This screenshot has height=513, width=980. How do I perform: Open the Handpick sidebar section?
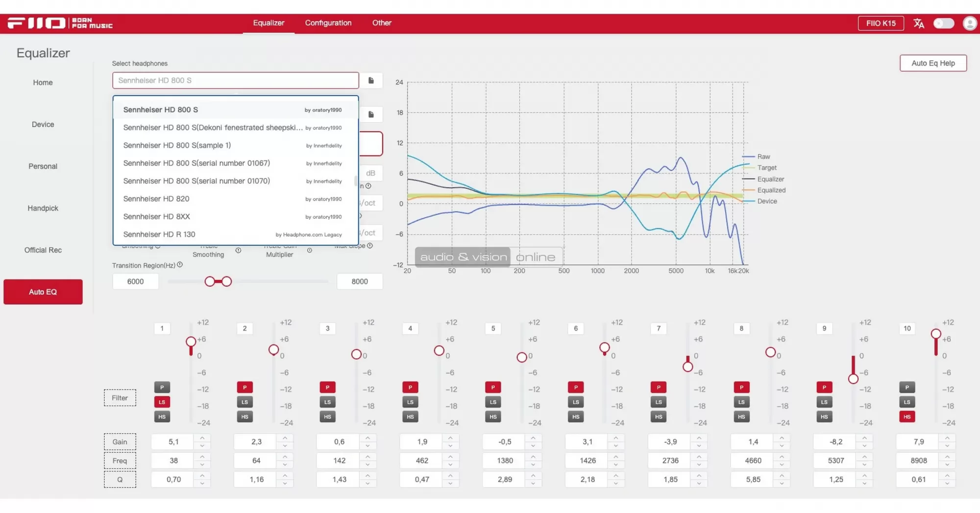pyautogui.click(x=43, y=208)
